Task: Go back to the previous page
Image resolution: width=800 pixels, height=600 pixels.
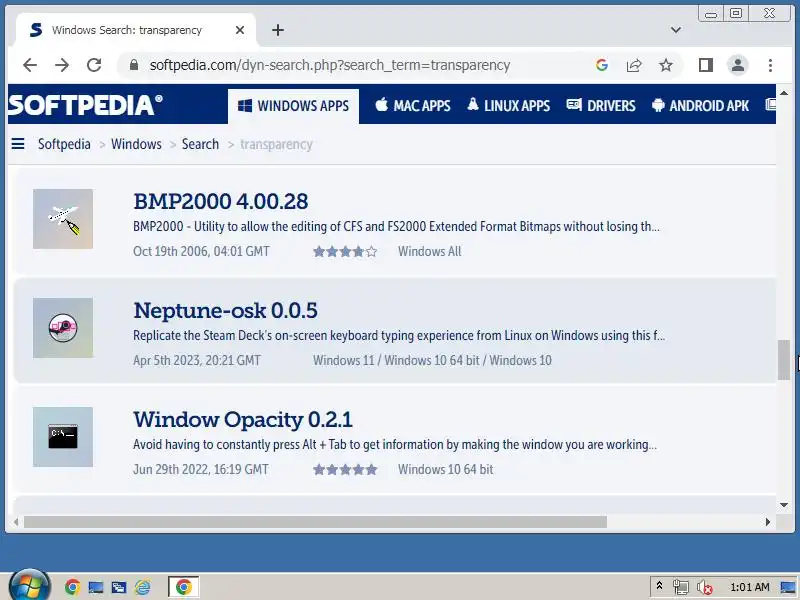Action: 30,65
